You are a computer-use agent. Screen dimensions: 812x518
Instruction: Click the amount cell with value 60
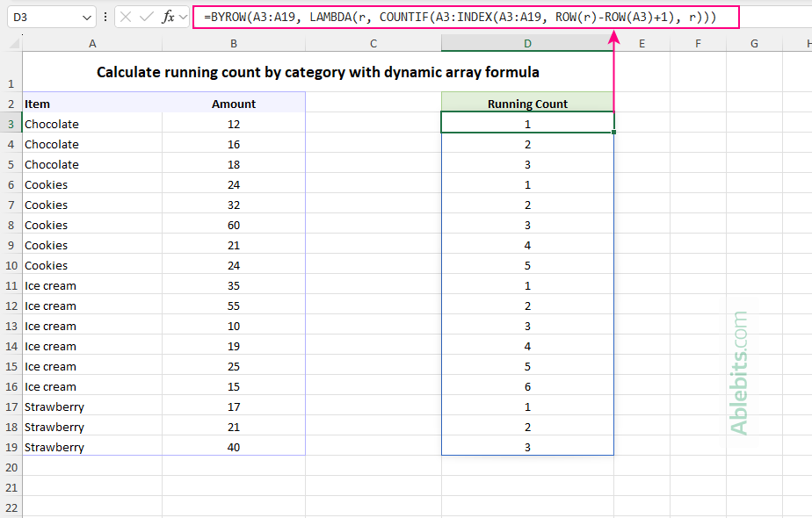[x=234, y=225]
